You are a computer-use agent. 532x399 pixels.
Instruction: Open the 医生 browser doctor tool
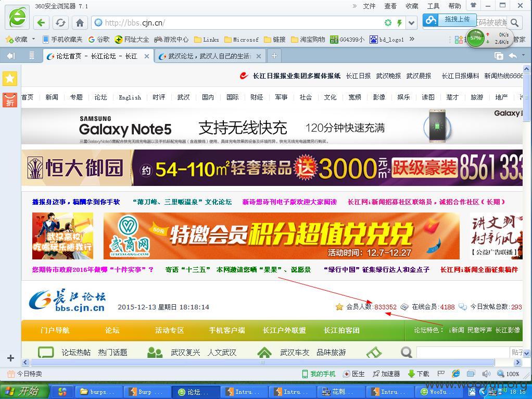click(354, 374)
